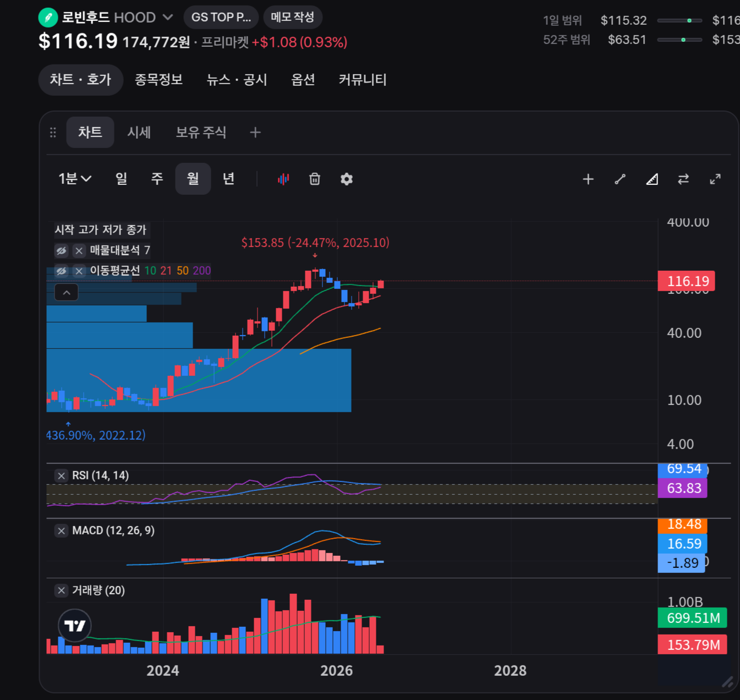Open the 종목정보 tab
The height and width of the screenshot is (700, 740).
pyautogui.click(x=158, y=80)
